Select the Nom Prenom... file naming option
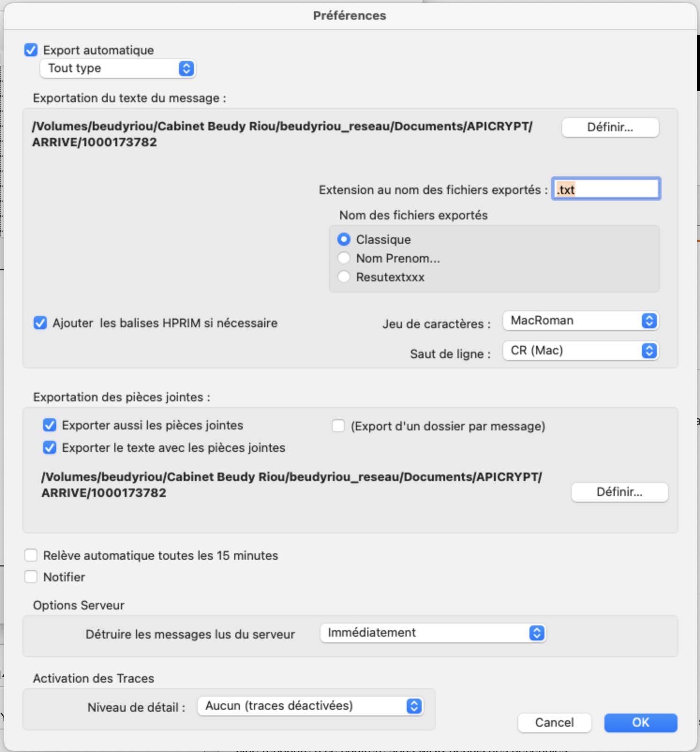700x752 pixels. (344, 258)
